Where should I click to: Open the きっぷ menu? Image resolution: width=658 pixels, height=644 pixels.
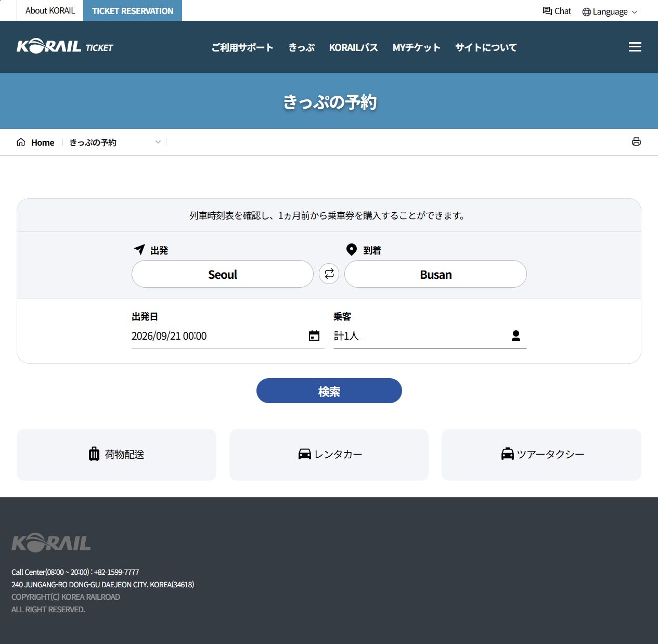(302, 47)
